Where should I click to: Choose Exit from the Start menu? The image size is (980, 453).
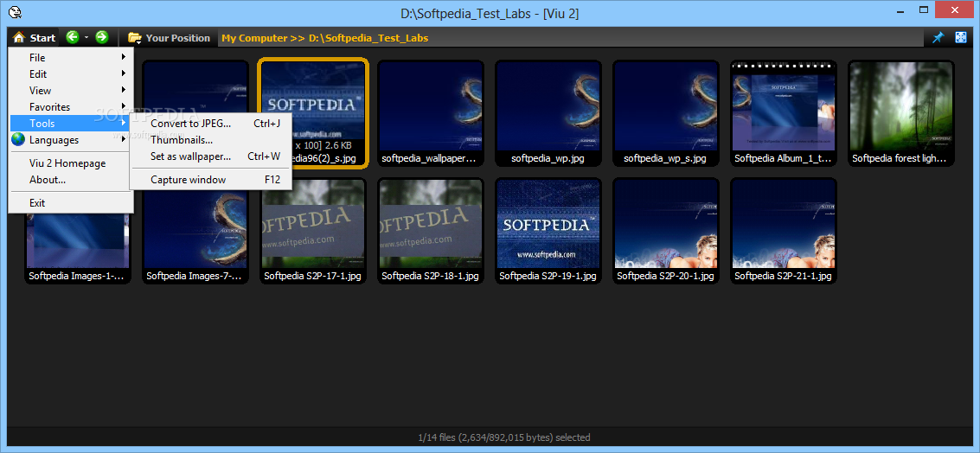click(68, 202)
